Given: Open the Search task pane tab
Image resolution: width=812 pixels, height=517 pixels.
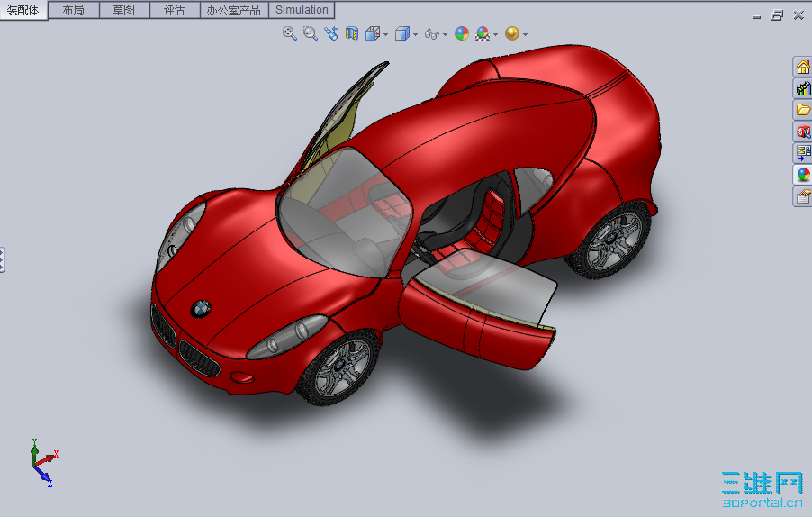Looking at the screenshot, I should (802, 132).
